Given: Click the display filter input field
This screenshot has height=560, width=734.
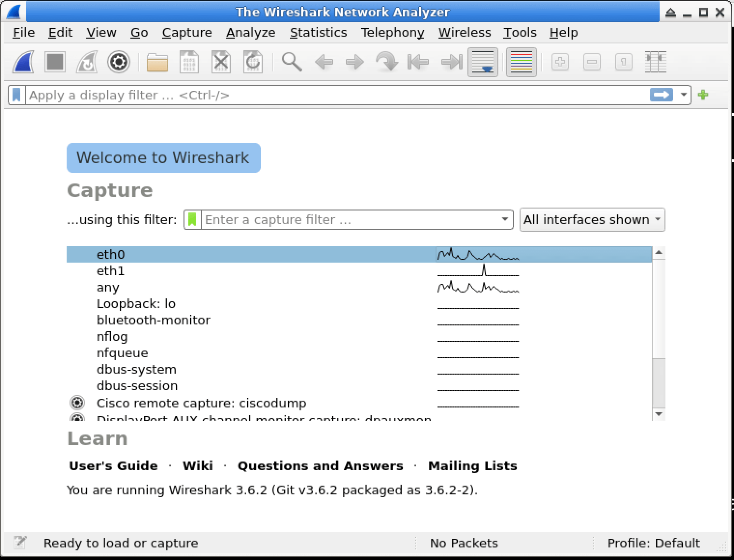Looking at the screenshot, I should [338, 95].
